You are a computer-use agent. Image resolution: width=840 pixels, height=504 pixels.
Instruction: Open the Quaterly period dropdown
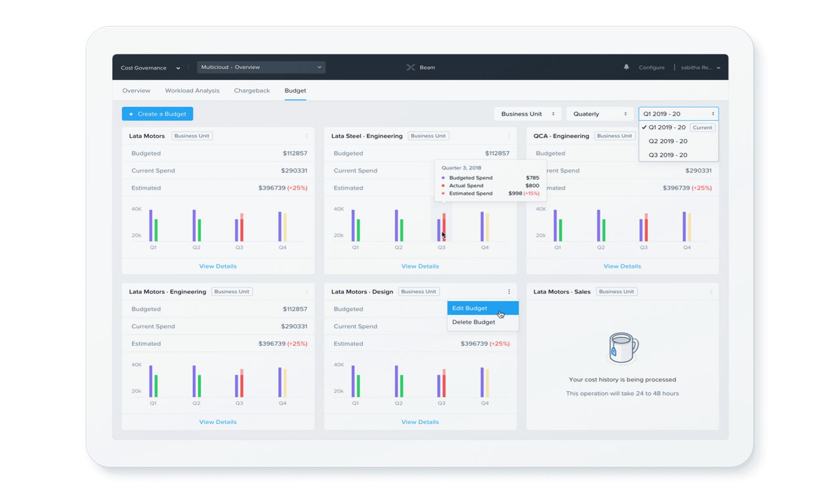click(x=598, y=113)
